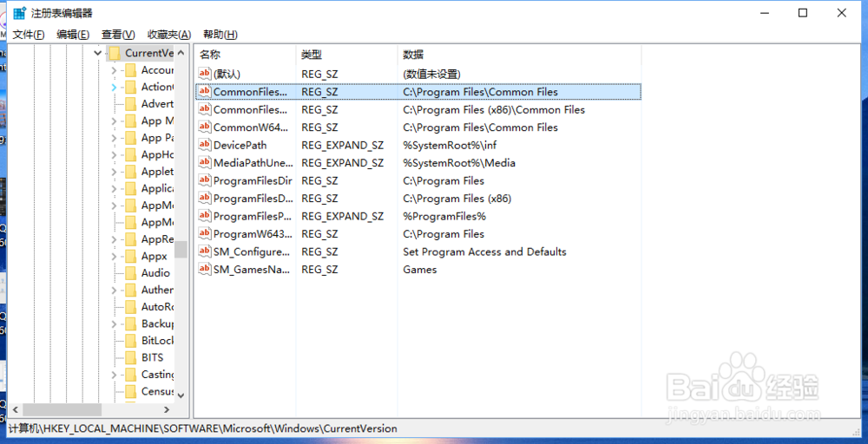Expand the App M... folder node arrow
This screenshot has height=444, width=868.
[114, 121]
